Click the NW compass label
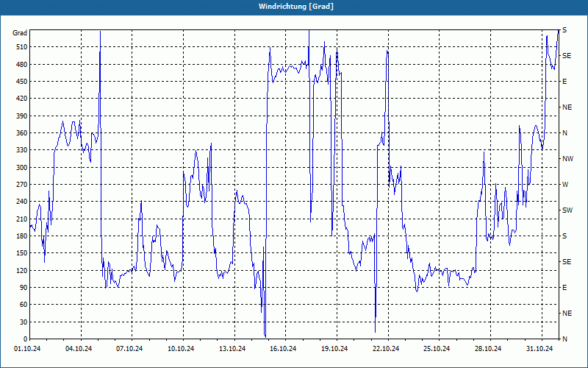The image size is (588, 368). 567,159
